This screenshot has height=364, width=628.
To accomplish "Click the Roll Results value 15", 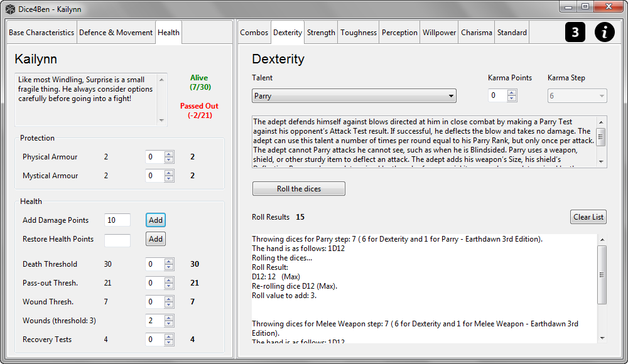I will pos(300,217).
